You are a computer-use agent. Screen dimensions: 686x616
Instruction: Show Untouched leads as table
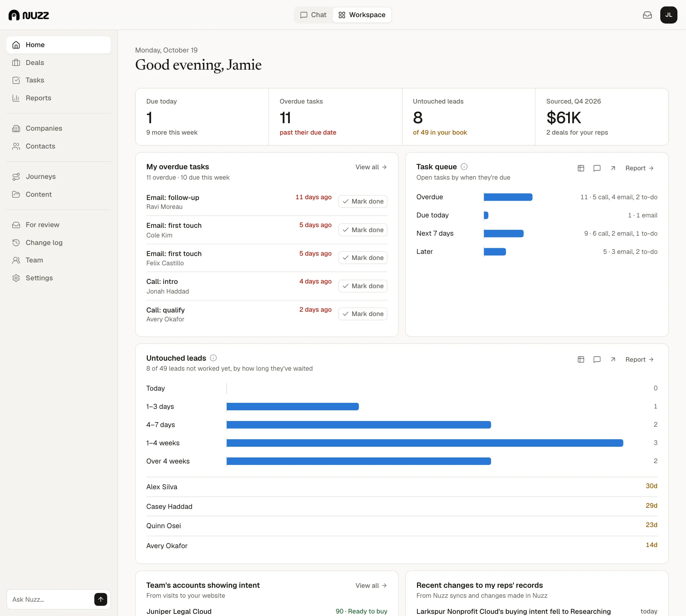click(x=581, y=360)
